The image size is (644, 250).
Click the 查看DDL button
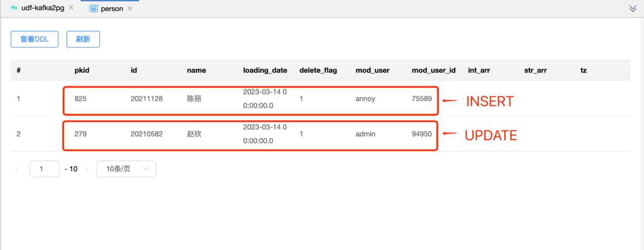click(x=35, y=39)
